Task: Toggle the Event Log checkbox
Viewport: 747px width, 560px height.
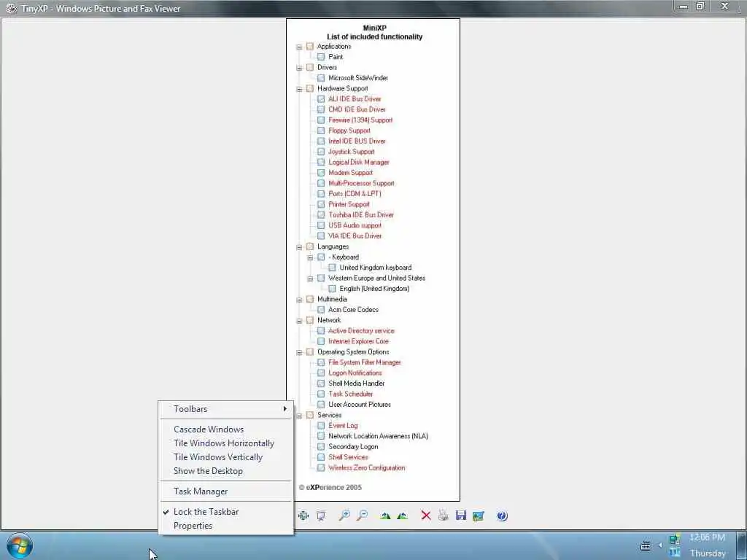Action: (x=321, y=426)
